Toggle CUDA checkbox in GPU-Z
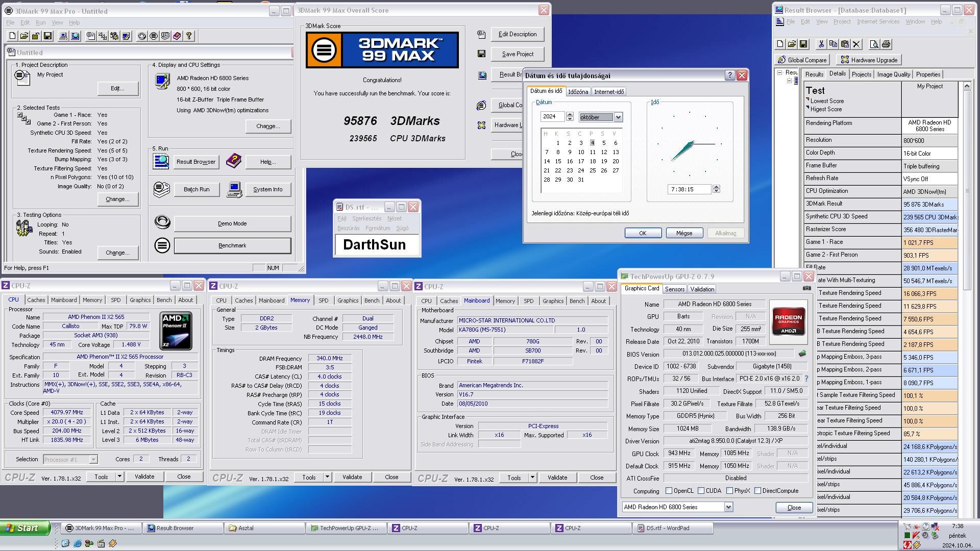Image resolution: width=980 pixels, height=551 pixels. tap(701, 491)
